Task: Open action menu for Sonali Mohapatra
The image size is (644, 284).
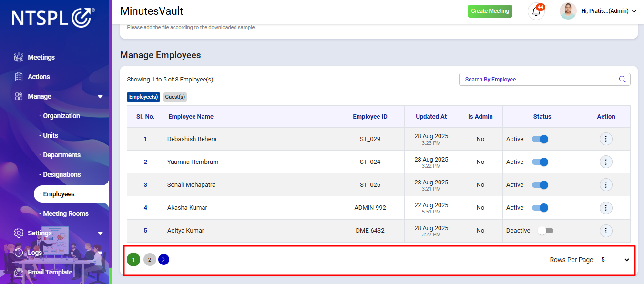Action: click(606, 184)
